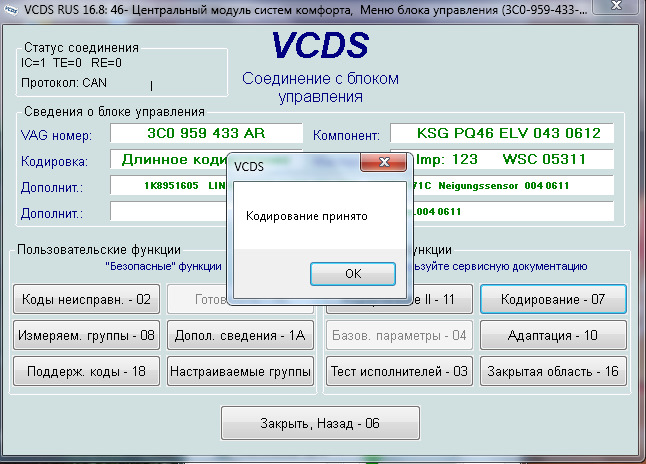Open Коды неисправн. - 02 fault codes
646x464 pixels.
click(86, 299)
